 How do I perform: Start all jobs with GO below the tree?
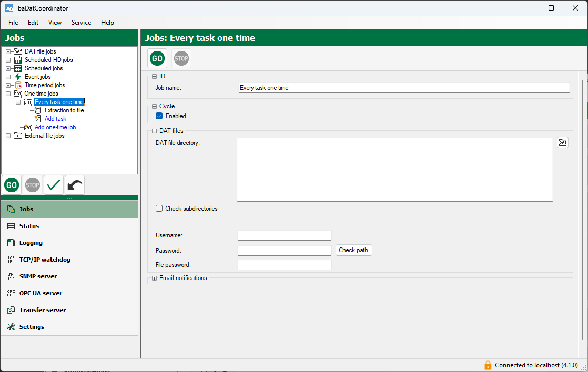[12, 185]
